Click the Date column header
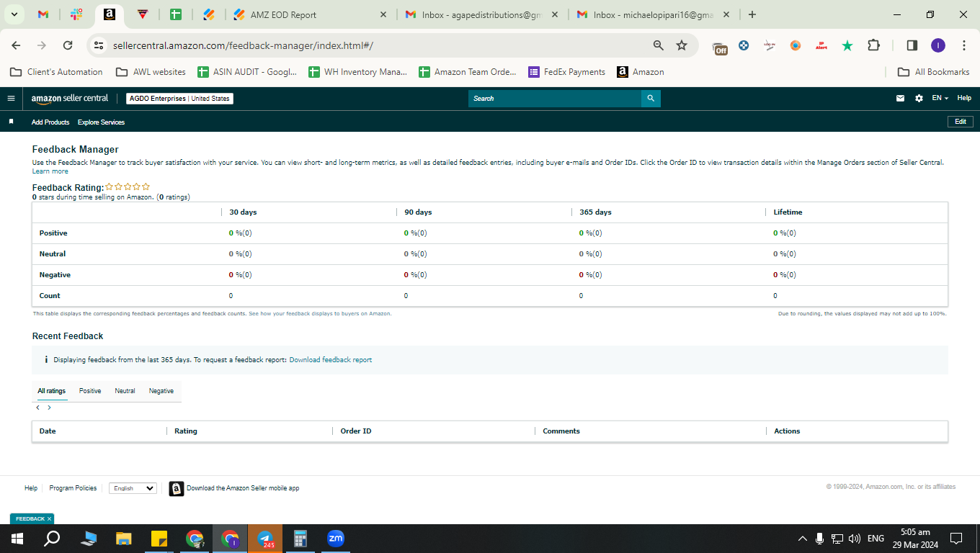Image resolution: width=980 pixels, height=553 pixels. coord(48,431)
